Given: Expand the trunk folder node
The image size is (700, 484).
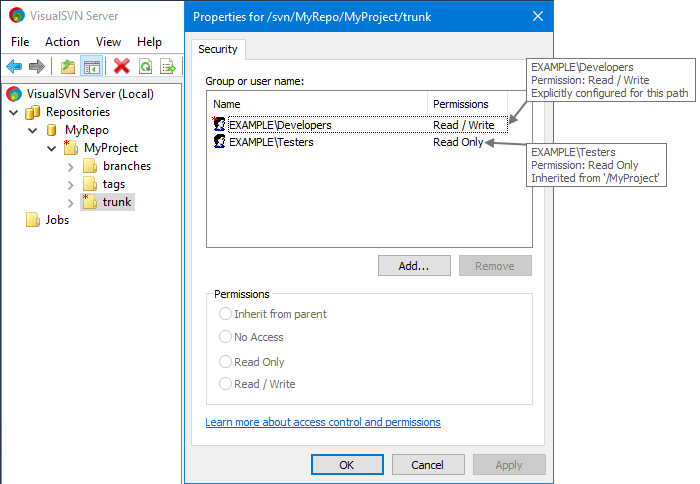Looking at the screenshot, I should [x=71, y=203].
